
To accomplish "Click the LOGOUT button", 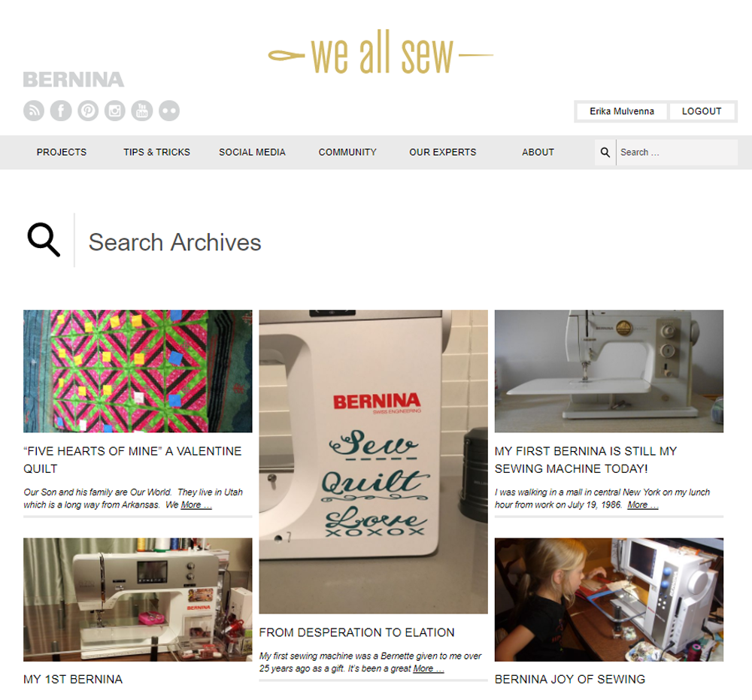I will (x=702, y=111).
